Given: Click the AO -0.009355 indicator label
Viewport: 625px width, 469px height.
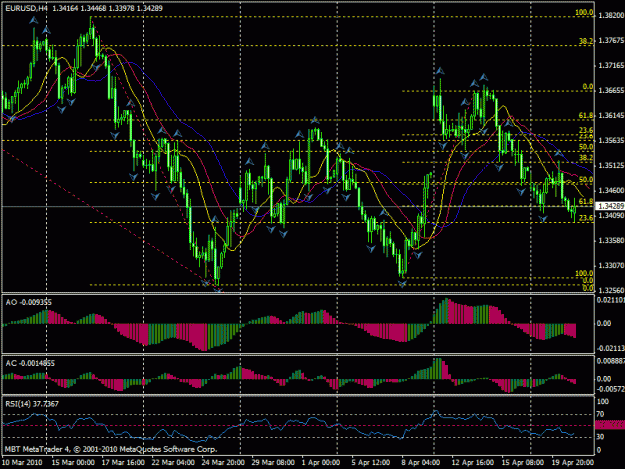Looking at the screenshot, I should [28, 302].
